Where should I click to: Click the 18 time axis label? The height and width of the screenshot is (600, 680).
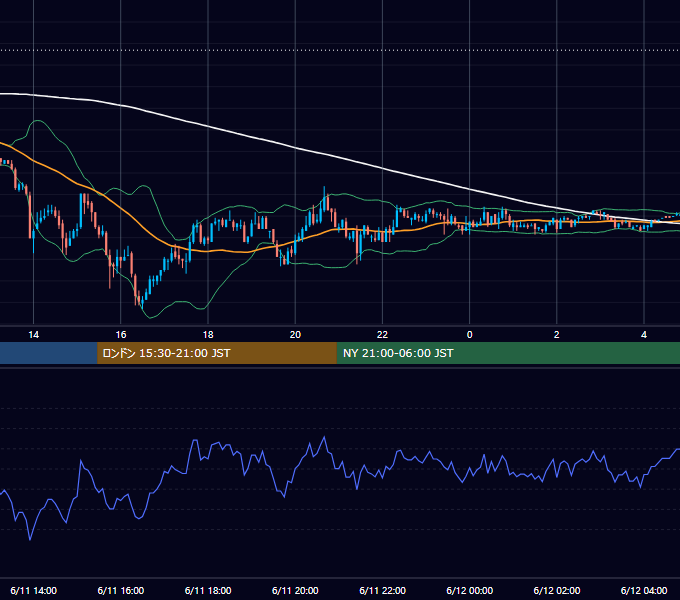pyautogui.click(x=208, y=335)
